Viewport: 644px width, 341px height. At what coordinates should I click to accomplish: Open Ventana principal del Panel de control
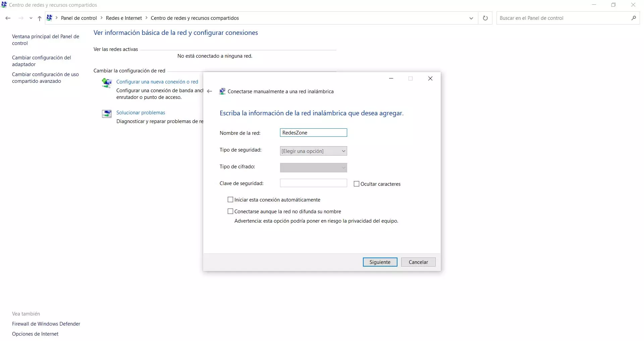tap(46, 40)
